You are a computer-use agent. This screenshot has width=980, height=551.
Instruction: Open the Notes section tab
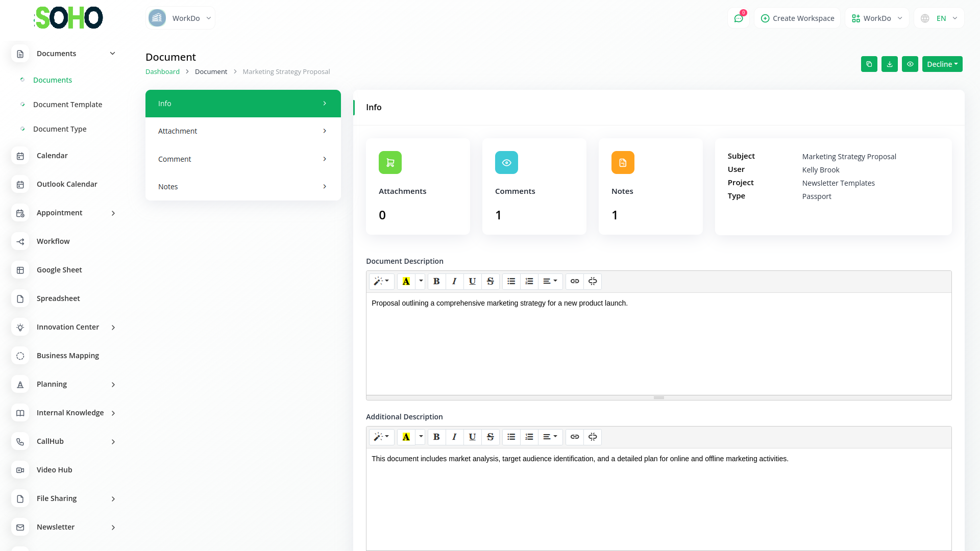pos(243,187)
